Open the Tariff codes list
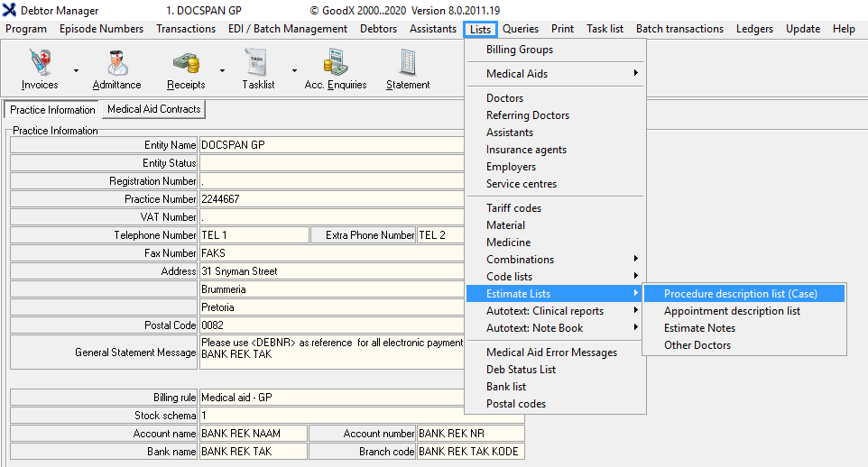868x467 pixels. click(x=513, y=208)
